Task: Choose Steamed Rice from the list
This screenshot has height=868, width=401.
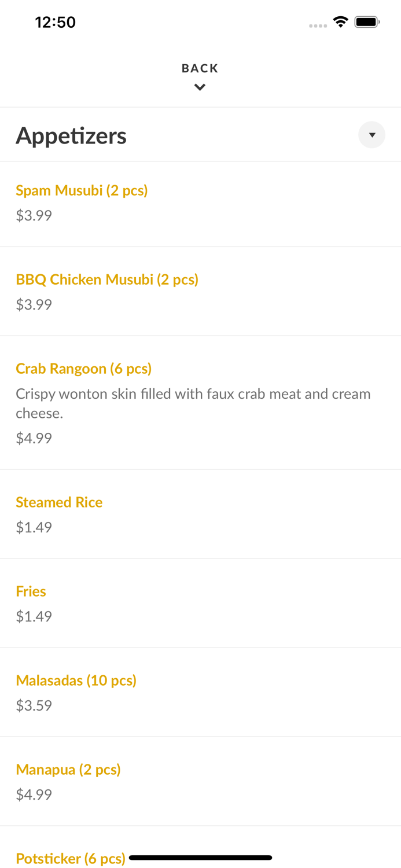Action: pos(59,502)
